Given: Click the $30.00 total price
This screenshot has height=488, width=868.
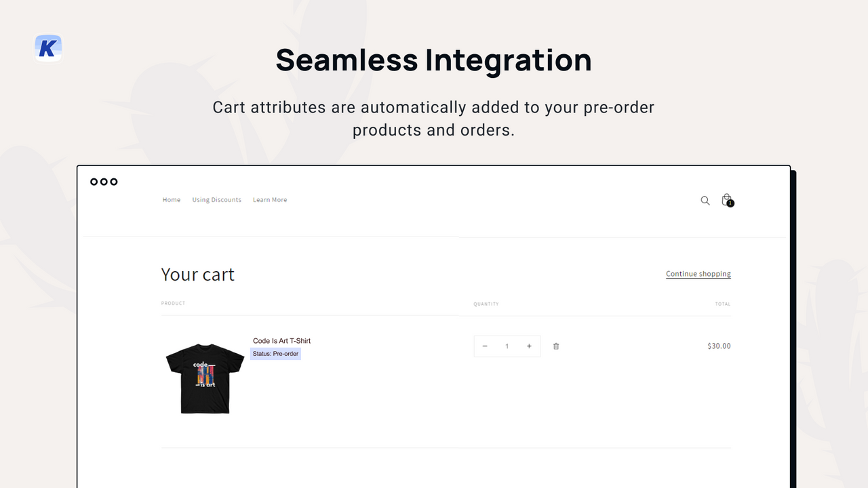Looking at the screenshot, I should click(718, 346).
